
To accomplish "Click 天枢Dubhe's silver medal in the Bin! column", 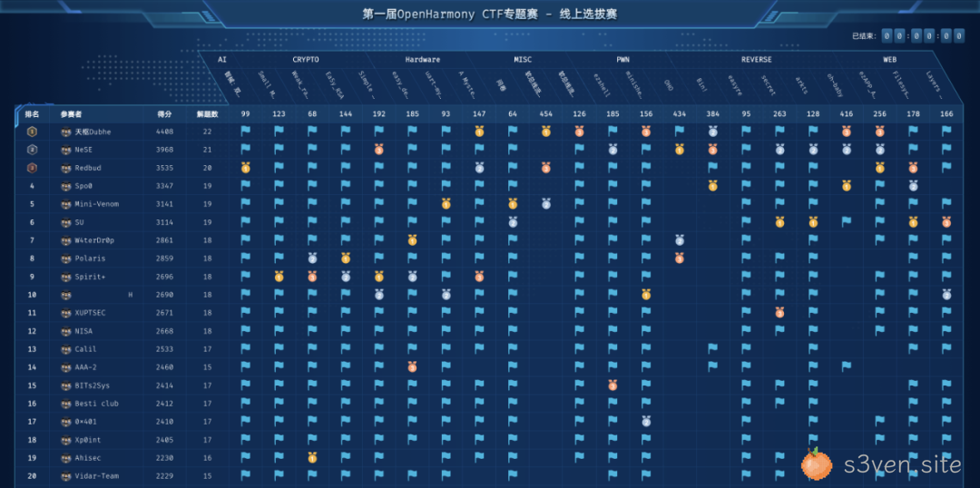I will (712, 132).
